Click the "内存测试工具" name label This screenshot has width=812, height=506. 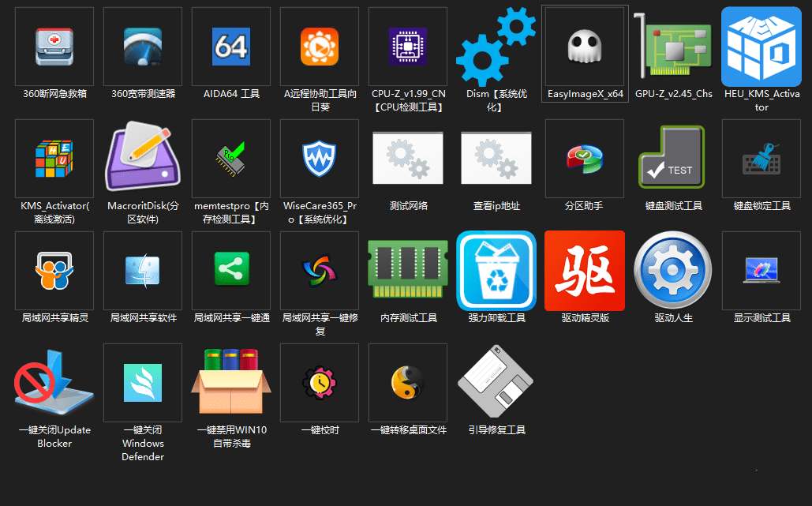tap(409, 318)
